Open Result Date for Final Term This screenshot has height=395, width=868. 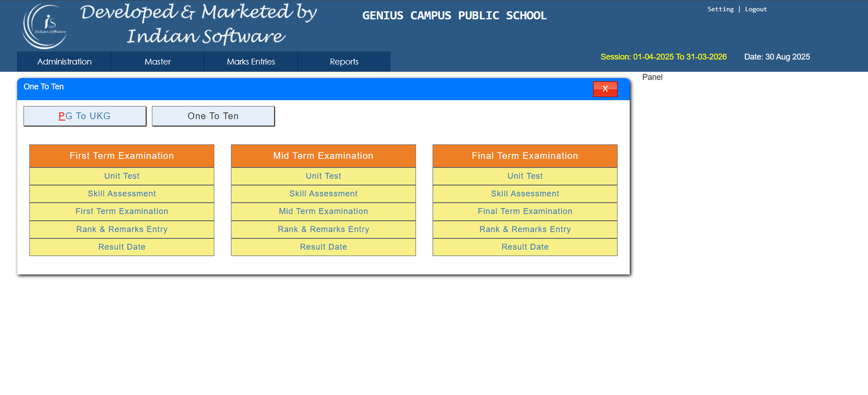[525, 247]
